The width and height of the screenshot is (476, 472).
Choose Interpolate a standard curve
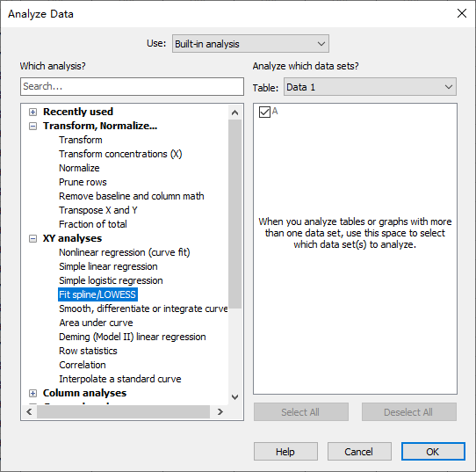click(x=120, y=379)
